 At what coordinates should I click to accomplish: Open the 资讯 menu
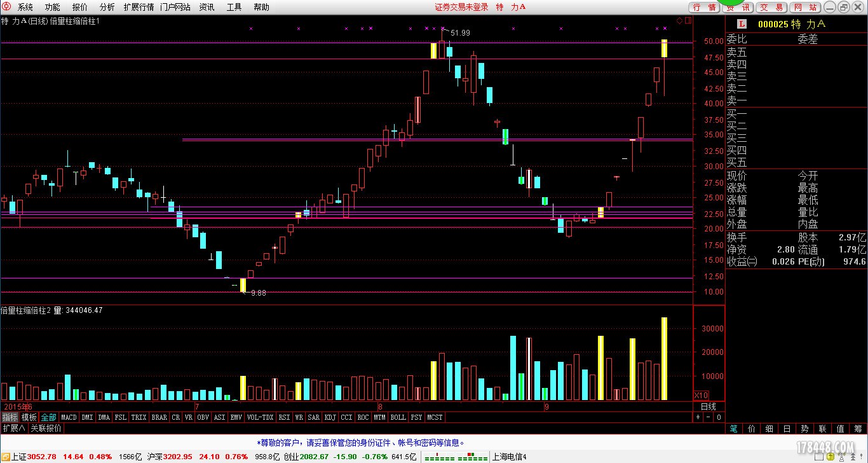(x=207, y=7)
